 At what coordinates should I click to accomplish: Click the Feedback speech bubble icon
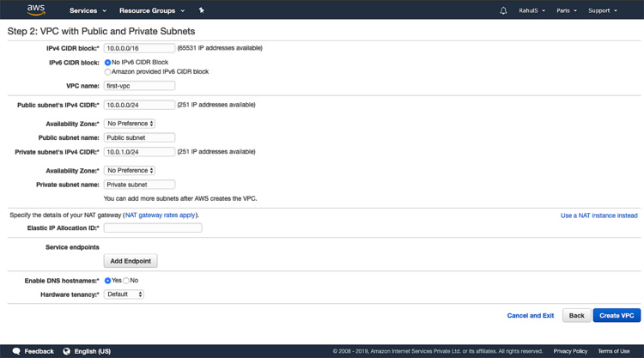14,351
